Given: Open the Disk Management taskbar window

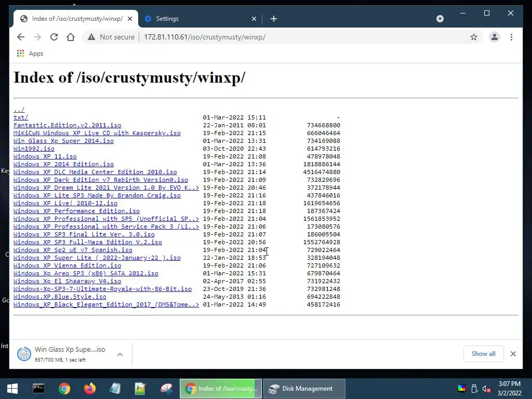Looking at the screenshot, I should 304,389.
